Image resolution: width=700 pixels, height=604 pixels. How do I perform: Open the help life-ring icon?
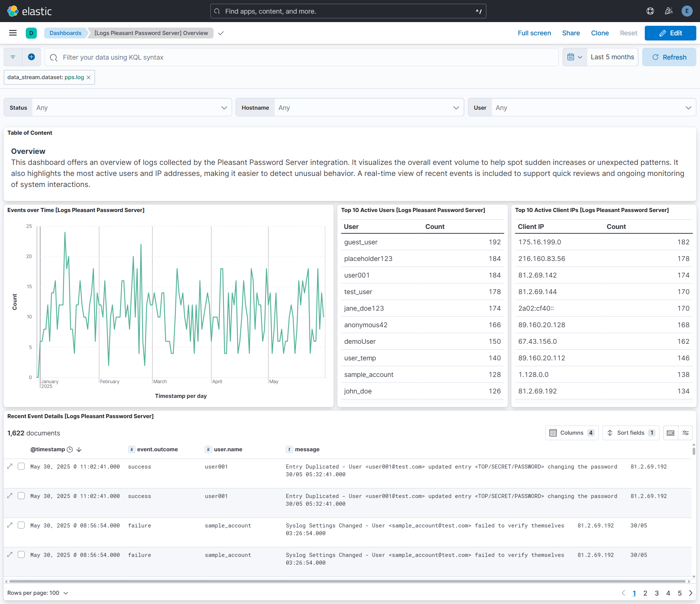tap(650, 11)
